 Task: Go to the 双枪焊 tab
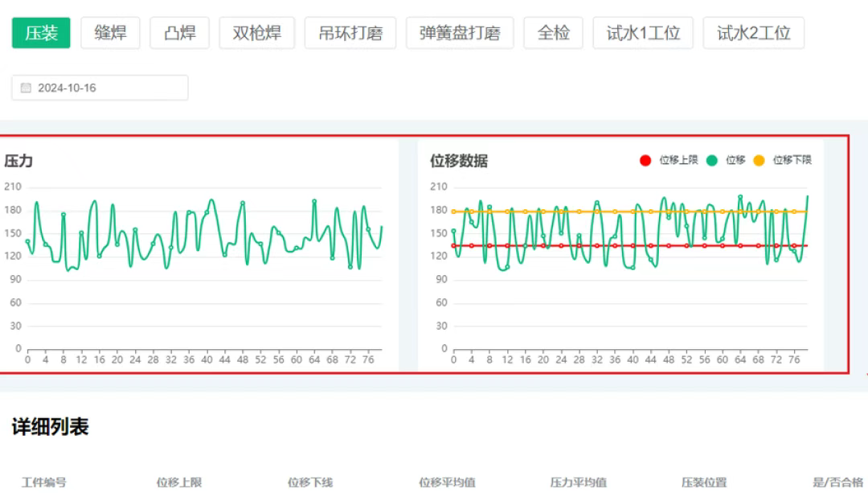pos(256,33)
